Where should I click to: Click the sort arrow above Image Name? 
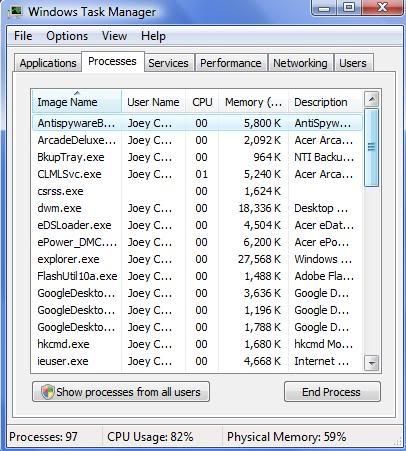click(x=77, y=93)
